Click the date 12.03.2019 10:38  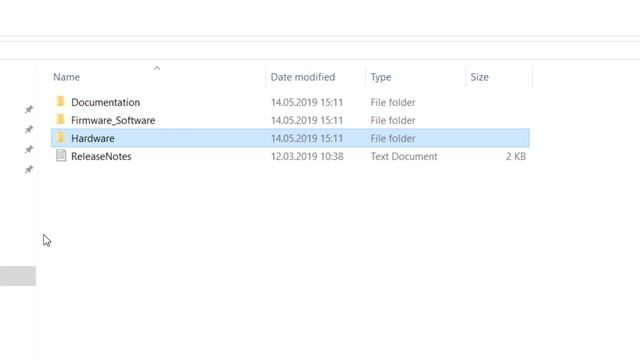(x=307, y=156)
